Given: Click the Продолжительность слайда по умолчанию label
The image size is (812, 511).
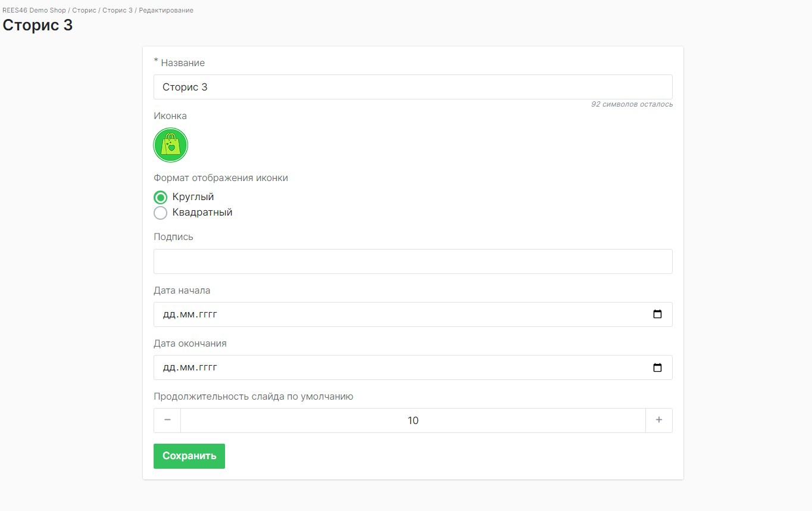Looking at the screenshot, I should pyautogui.click(x=253, y=397).
